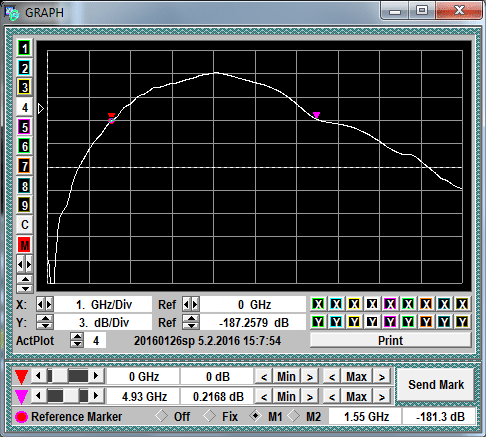Viewport: 486px width, 437px height.
Task: Toggle orange X button for plot 7
Action: [426, 304]
